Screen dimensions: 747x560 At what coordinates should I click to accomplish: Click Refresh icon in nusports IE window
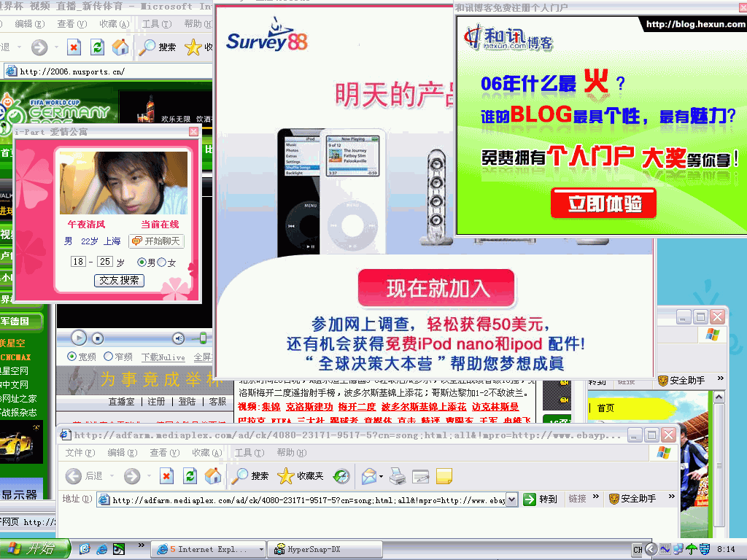coord(97,47)
